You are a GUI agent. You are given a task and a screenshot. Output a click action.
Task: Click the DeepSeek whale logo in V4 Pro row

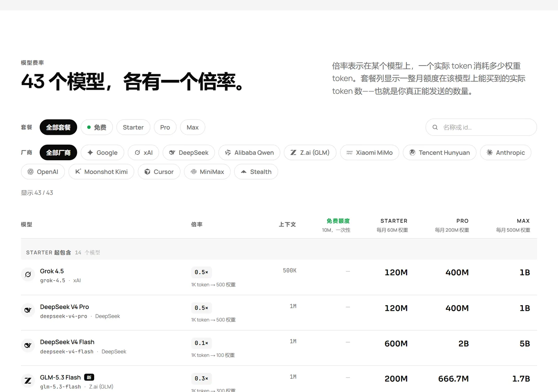click(x=28, y=310)
